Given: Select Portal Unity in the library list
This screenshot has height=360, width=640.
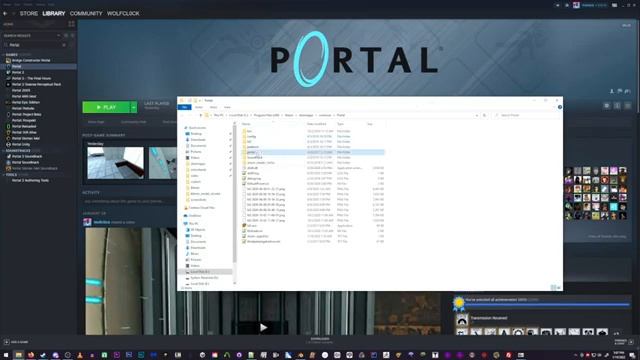Looking at the screenshot, I should pos(21,144).
